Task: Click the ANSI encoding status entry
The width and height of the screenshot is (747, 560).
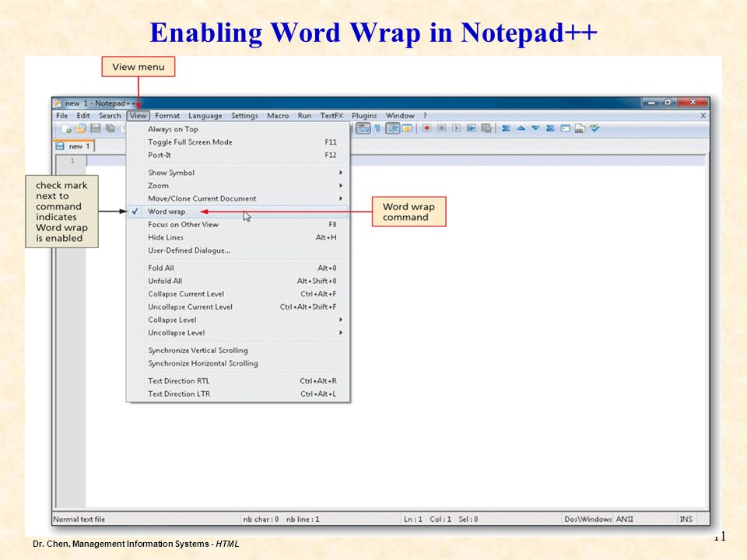Action: coord(625,519)
